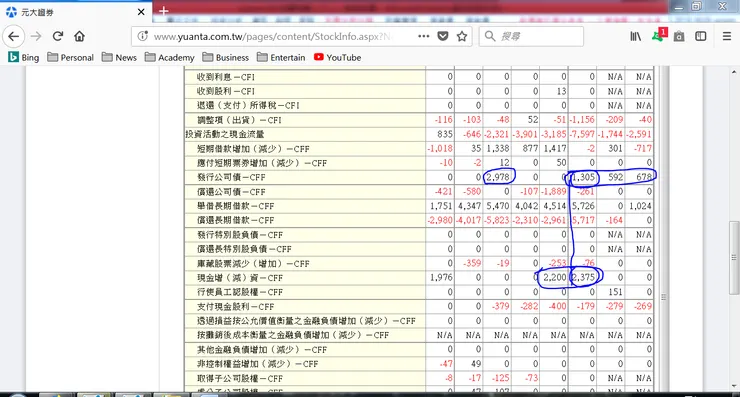
Task: Click the row label 支付現金股利－CFF
Action: (x=235, y=307)
